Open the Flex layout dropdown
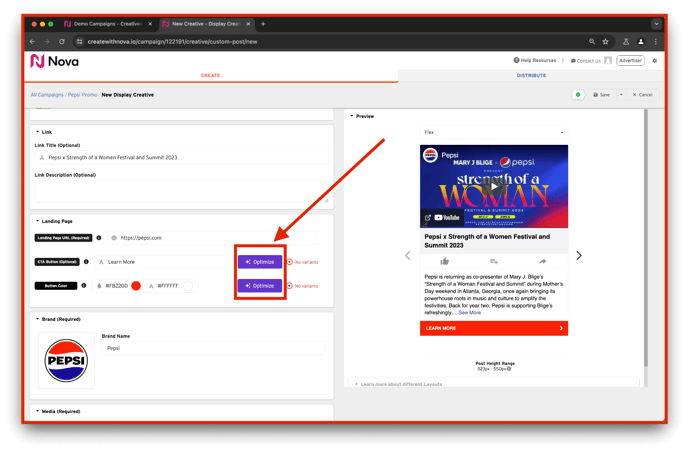 tap(493, 132)
